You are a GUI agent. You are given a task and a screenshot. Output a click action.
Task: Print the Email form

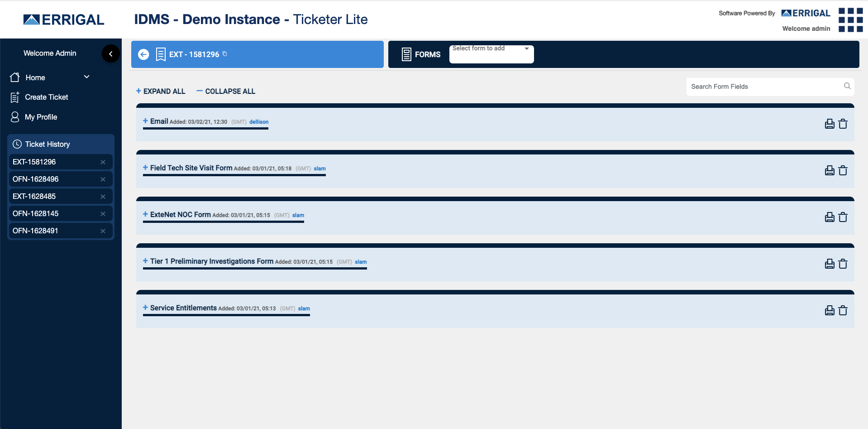coord(829,124)
